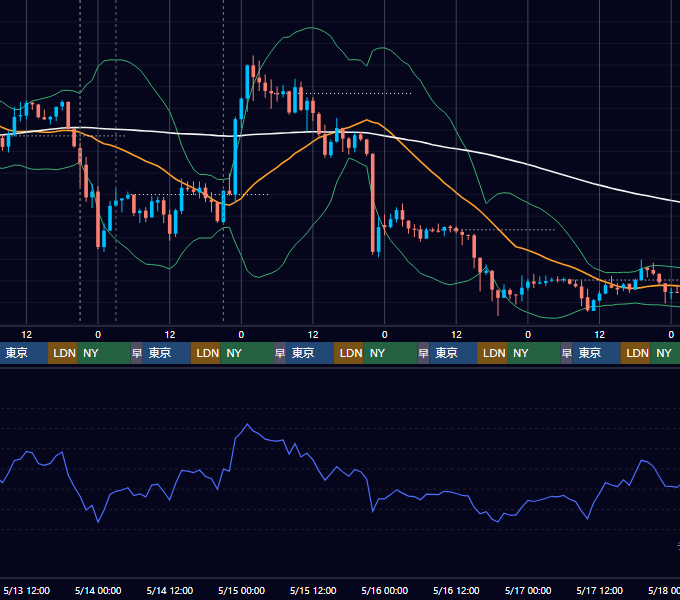Select the 東京 session block for 5/15

click(x=310, y=353)
